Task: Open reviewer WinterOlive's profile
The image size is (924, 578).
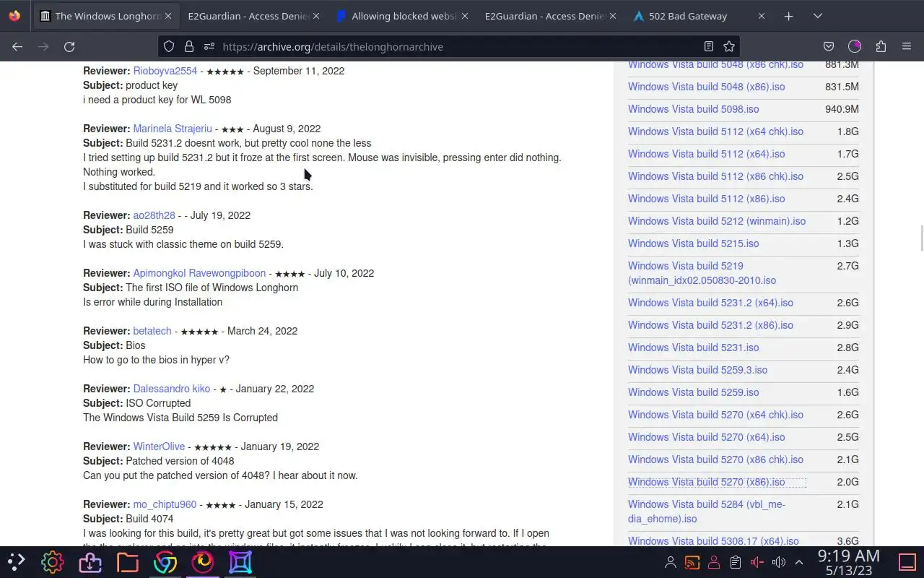Action: (x=159, y=447)
